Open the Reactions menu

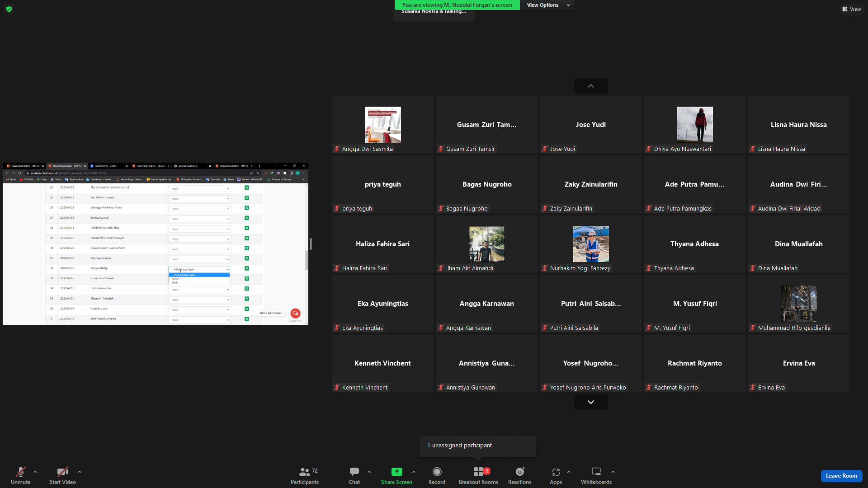[519, 475]
